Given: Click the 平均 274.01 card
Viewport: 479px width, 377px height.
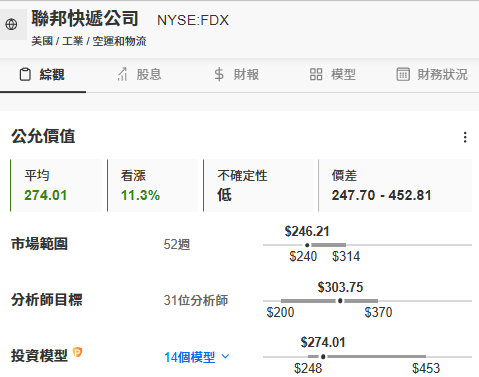Looking at the screenshot, I should (x=56, y=185).
